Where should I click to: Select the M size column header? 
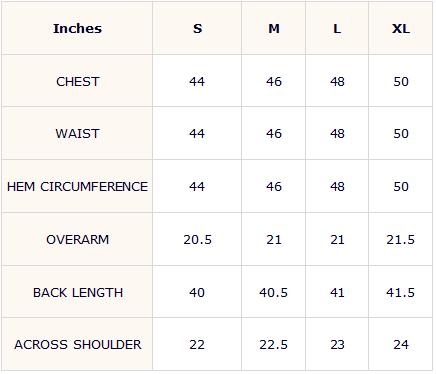274,29
